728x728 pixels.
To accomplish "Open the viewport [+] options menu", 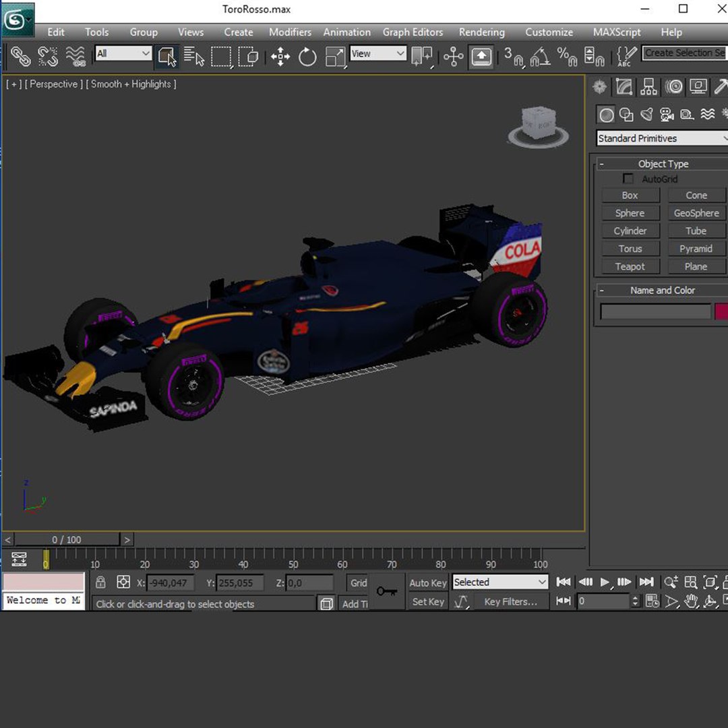I will [13, 84].
